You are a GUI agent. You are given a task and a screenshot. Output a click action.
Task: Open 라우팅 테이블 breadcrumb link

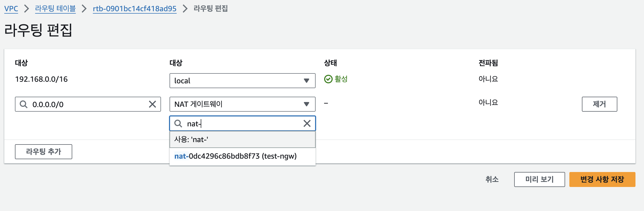coord(55,9)
